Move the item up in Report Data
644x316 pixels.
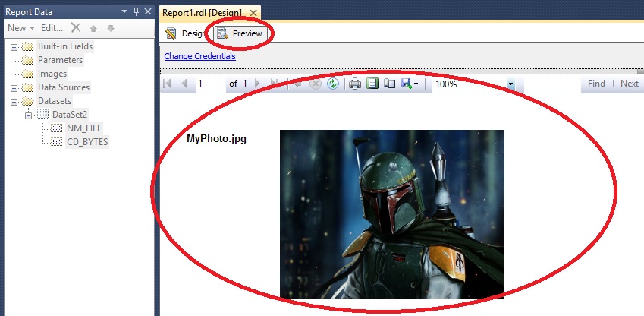point(93,28)
